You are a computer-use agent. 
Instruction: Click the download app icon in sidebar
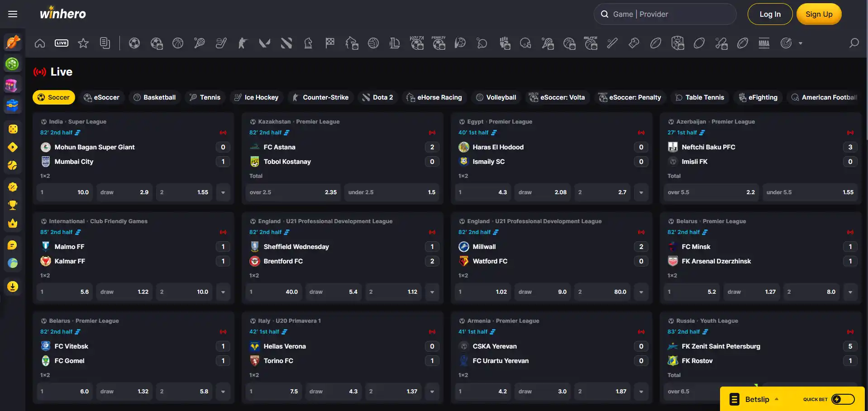(13, 287)
